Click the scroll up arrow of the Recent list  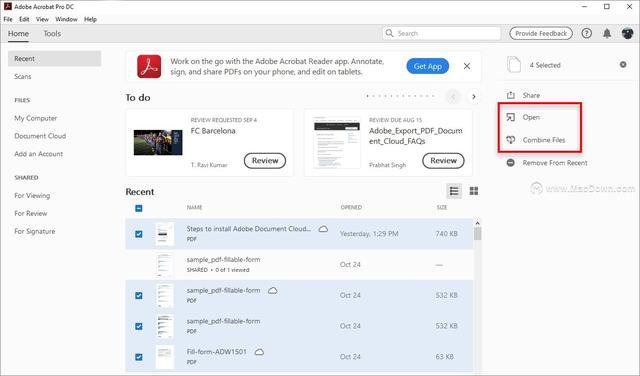(x=477, y=223)
